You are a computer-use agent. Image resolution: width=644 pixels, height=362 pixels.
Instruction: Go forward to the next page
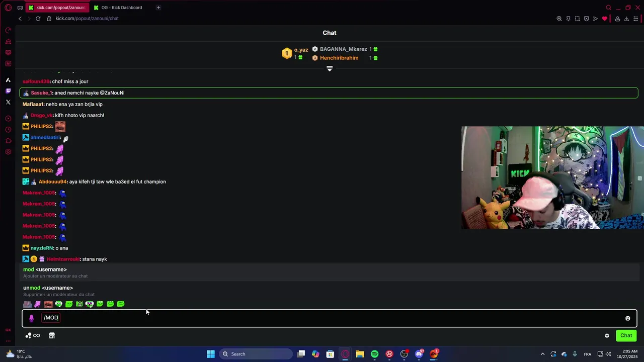coord(29,19)
